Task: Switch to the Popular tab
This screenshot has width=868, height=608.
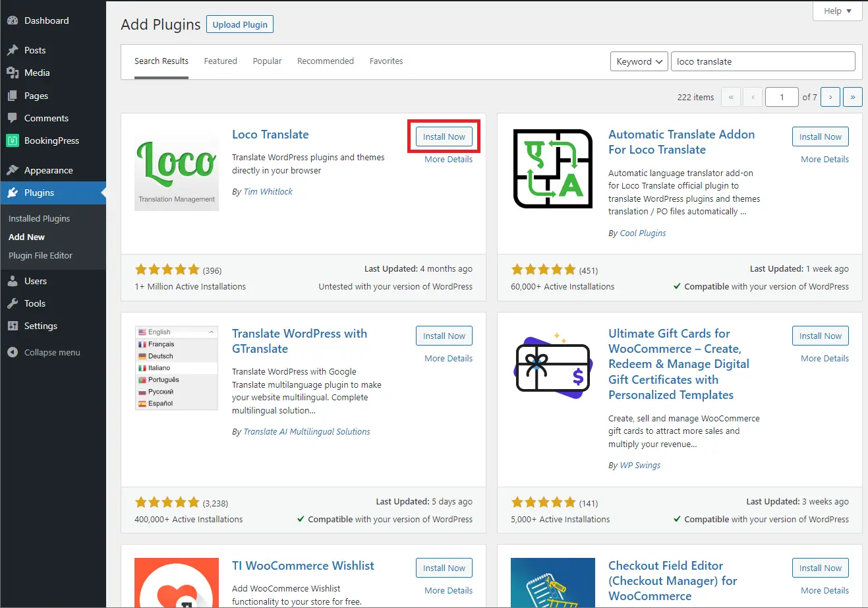Action: (x=267, y=61)
